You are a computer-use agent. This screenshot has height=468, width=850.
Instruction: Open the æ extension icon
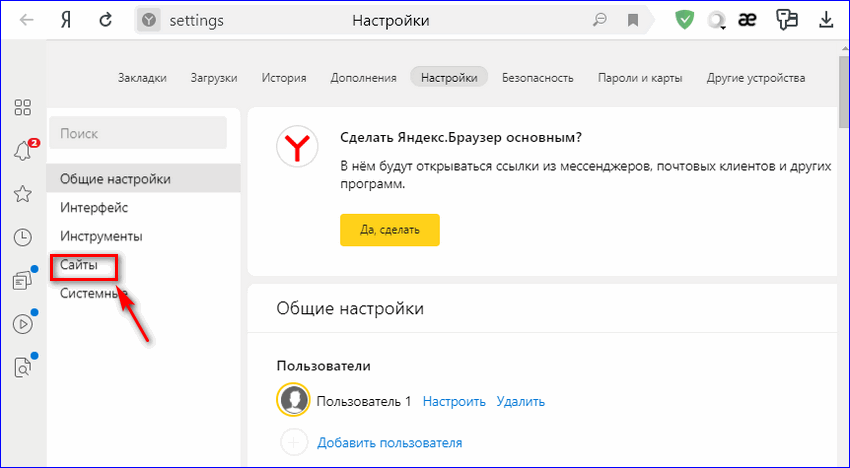coord(748,21)
